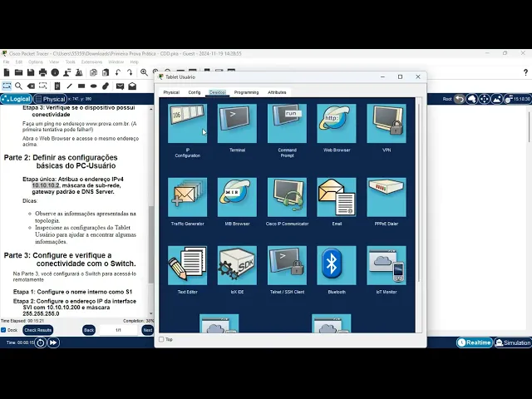
Task: Open the Telnet / SSH Client
Action: [287, 265]
